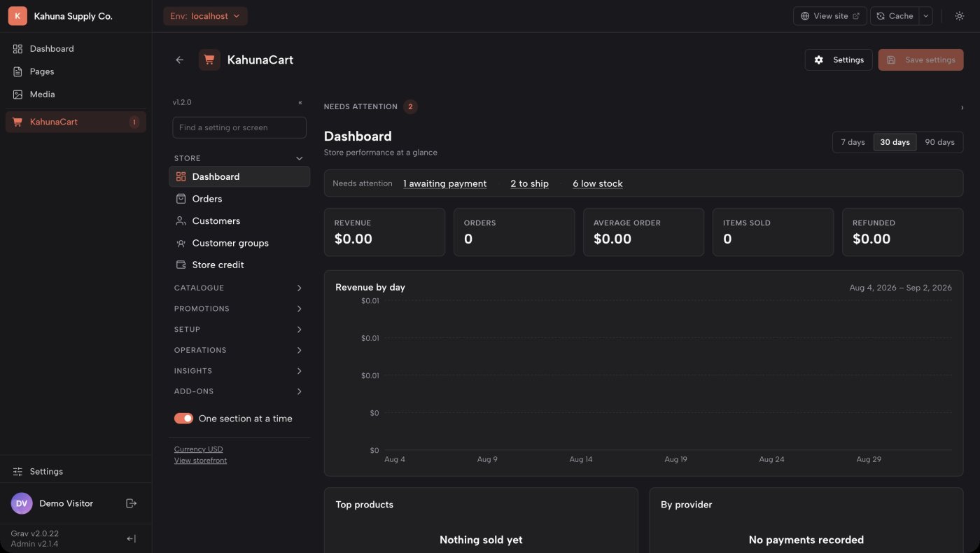This screenshot has height=553, width=980.
Task: Click the Needs Attention count badge 2
Action: point(410,107)
